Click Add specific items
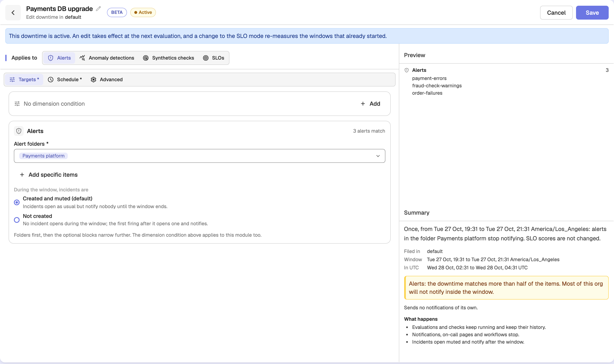Screen dimensions: 614x364 [49, 175]
